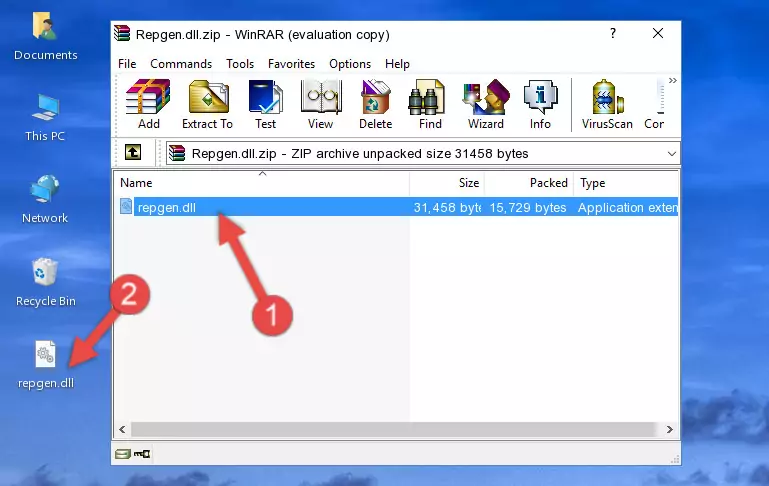Select the Recycle Bin desktop icon
This screenshot has height=486, width=769.
46,282
